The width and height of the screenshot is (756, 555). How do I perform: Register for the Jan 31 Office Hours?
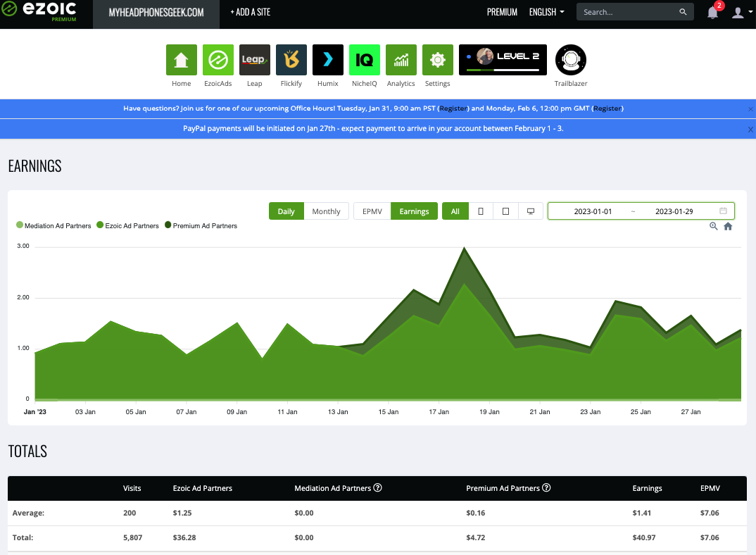point(453,108)
